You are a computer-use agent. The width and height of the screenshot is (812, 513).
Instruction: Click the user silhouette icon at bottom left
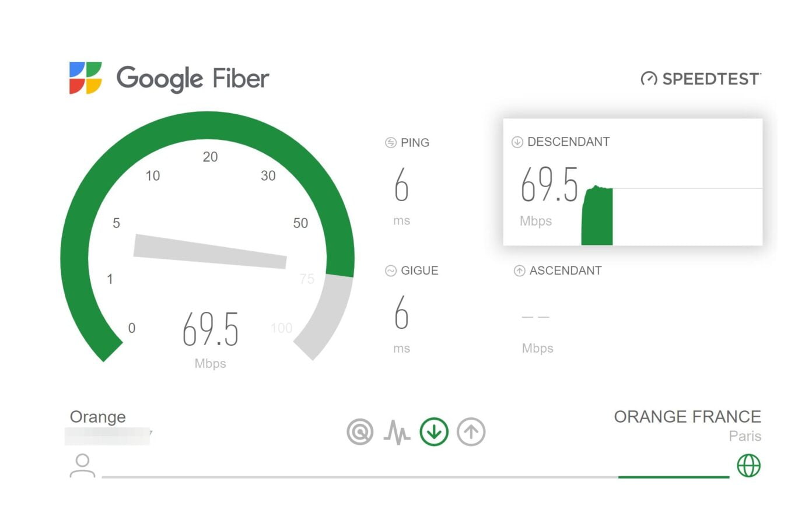[82, 466]
